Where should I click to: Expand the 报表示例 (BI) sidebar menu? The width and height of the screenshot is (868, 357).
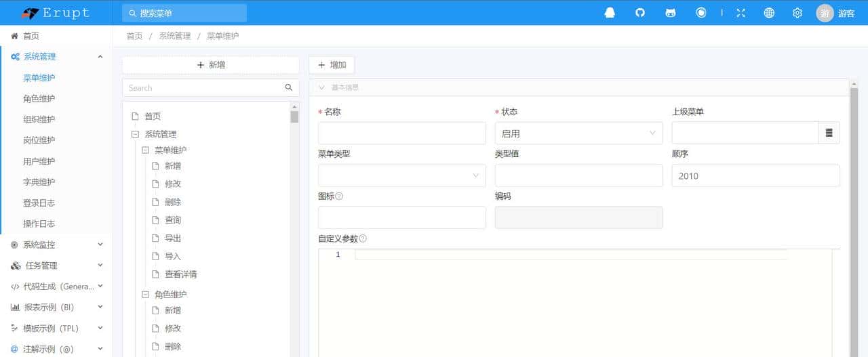tap(100, 308)
